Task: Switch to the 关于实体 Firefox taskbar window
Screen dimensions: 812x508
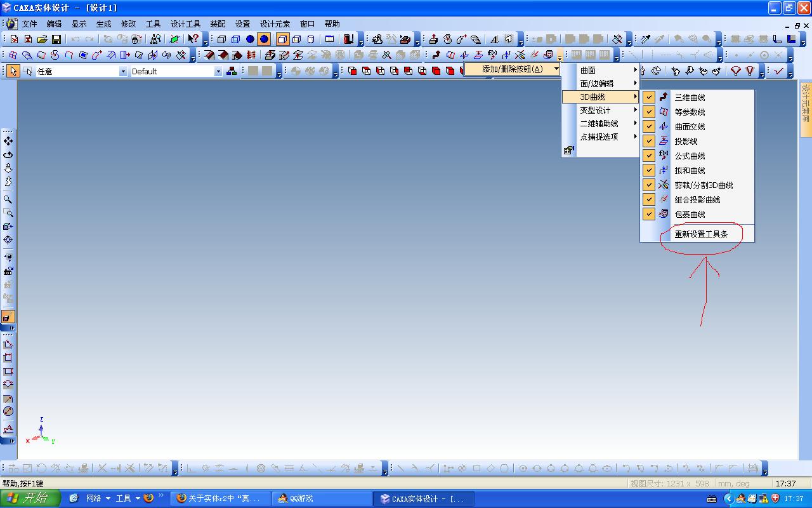Action: (220, 498)
